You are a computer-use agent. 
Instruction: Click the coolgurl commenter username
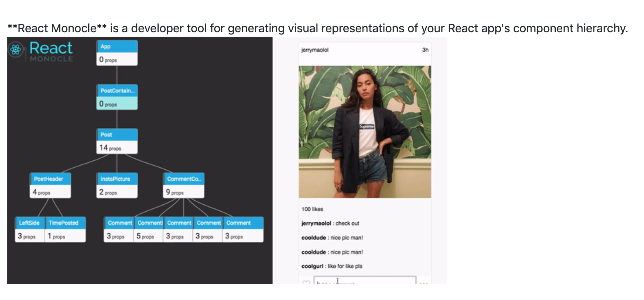tap(312, 266)
